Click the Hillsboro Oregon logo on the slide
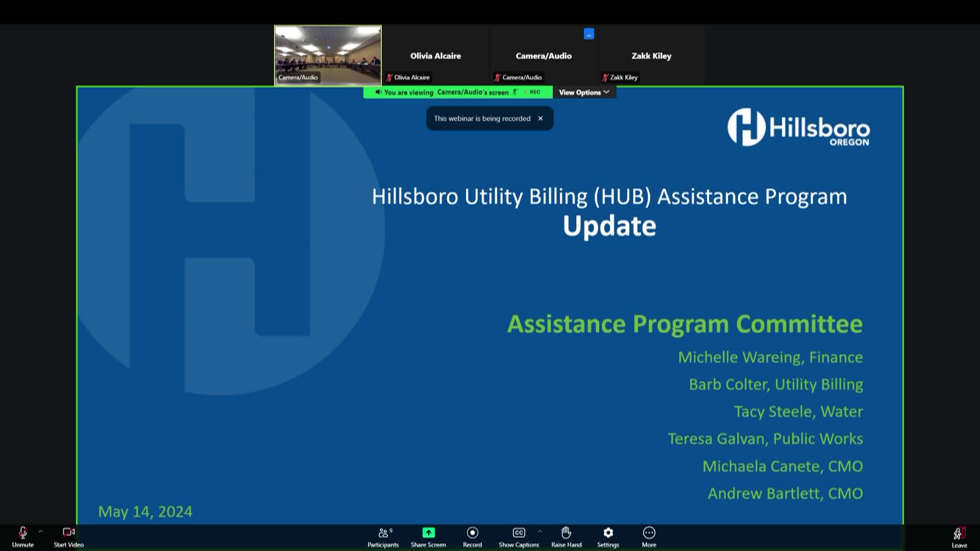This screenshot has height=551, width=980. coord(798,128)
